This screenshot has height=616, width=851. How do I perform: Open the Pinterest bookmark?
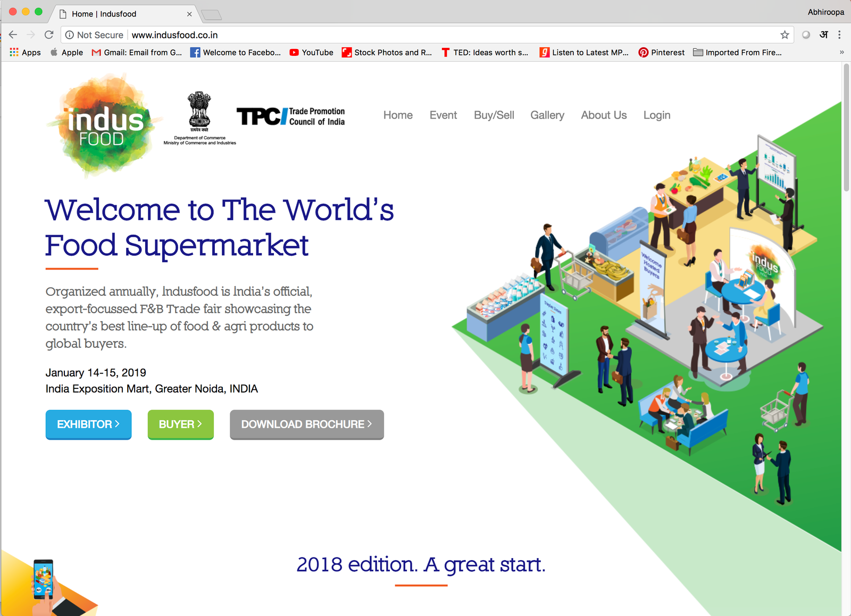pos(661,52)
